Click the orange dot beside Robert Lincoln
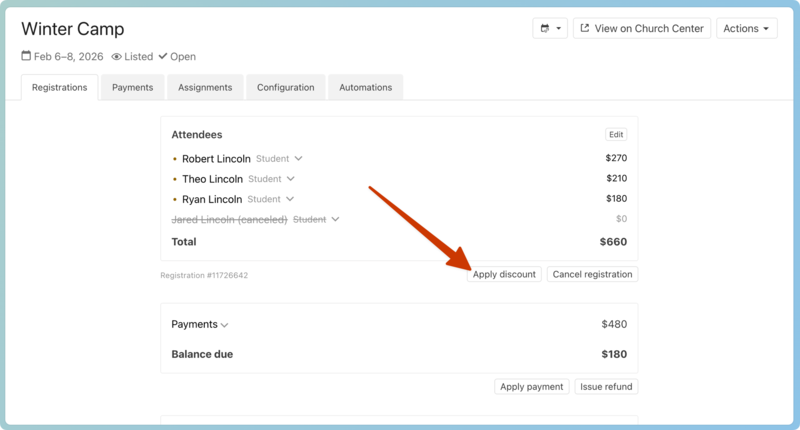 click(x=175, y=159)
